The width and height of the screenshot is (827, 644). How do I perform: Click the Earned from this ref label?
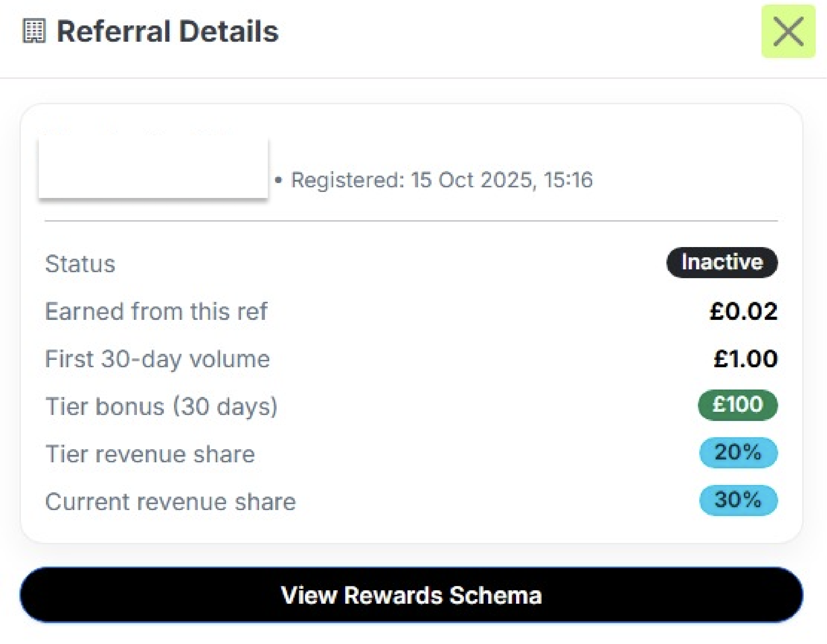(156, 311)
